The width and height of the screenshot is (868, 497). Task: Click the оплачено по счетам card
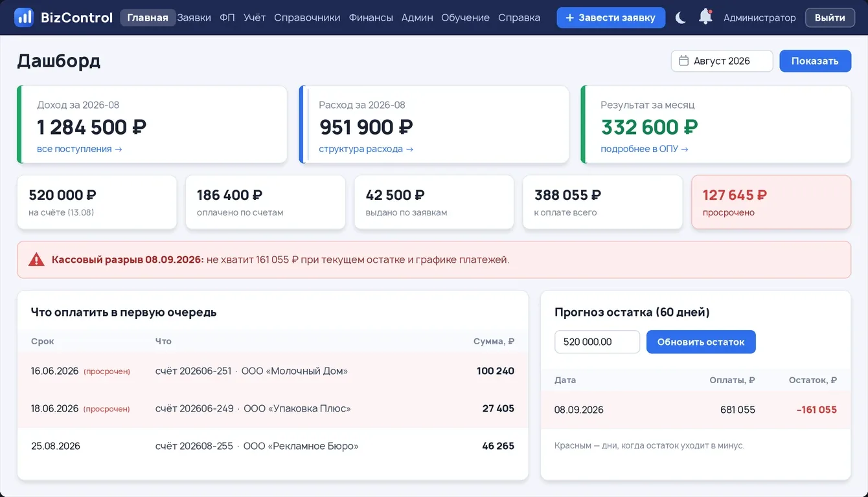266,202
